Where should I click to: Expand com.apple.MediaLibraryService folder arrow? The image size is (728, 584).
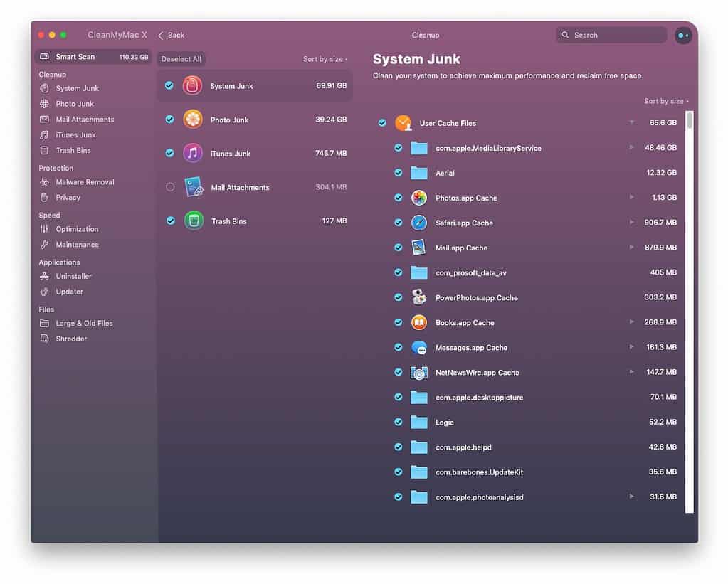[x=631, y=148]
